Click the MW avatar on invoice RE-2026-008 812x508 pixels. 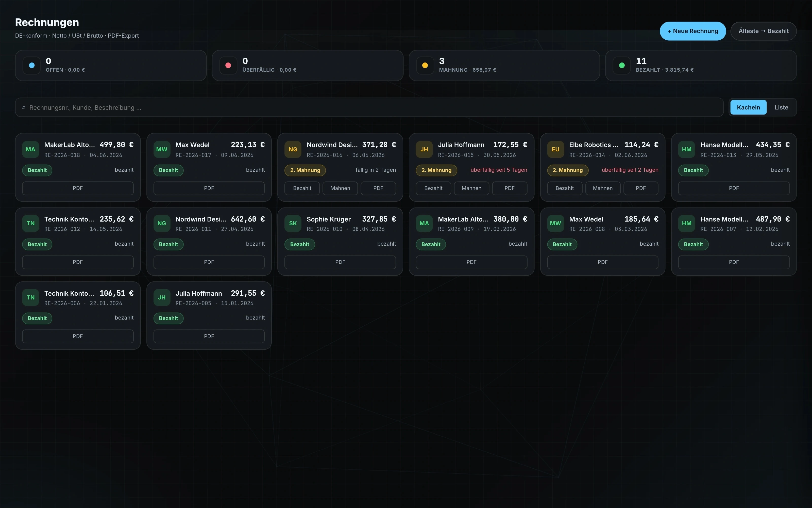click(555, 224)
